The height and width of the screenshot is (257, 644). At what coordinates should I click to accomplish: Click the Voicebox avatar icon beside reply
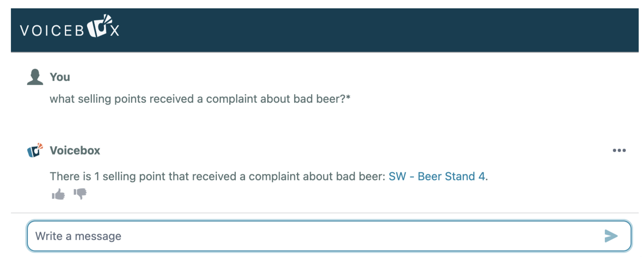(x=35, y=150)
